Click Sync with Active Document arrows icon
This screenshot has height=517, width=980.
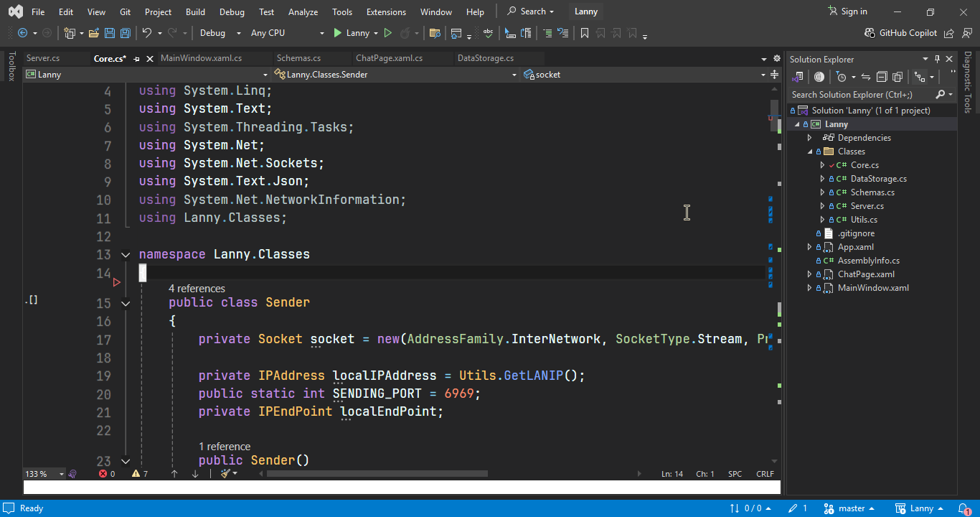[866, 77]
